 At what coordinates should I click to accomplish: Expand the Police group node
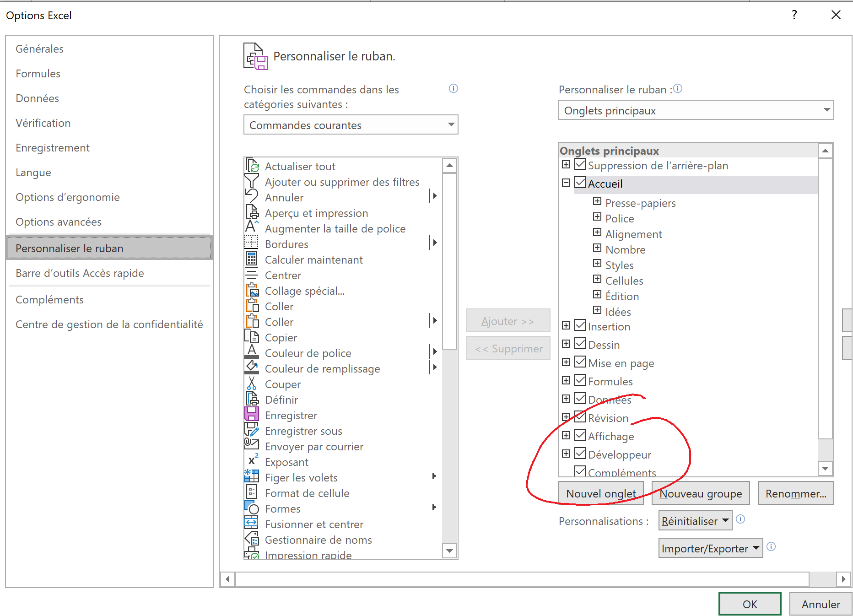pos(597,216)
